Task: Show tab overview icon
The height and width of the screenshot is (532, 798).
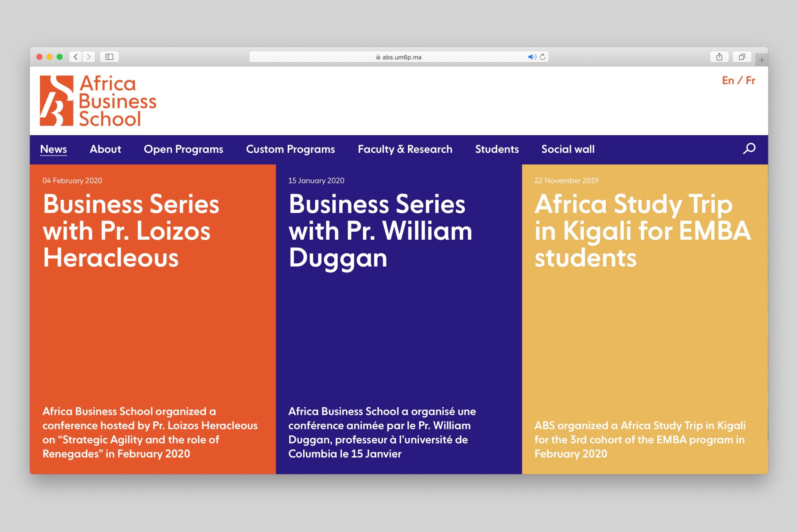Action: click(x=742, y=57)
